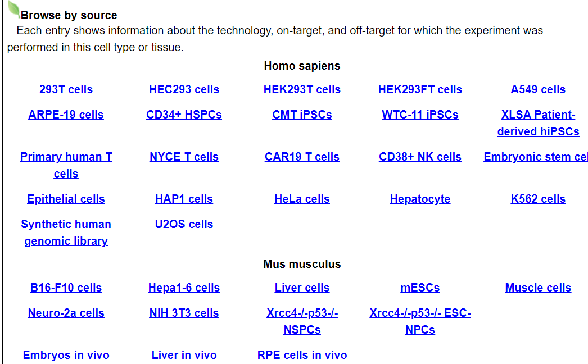
Task: Open CD38+ NK cells entry
Action: pos(420,157)
